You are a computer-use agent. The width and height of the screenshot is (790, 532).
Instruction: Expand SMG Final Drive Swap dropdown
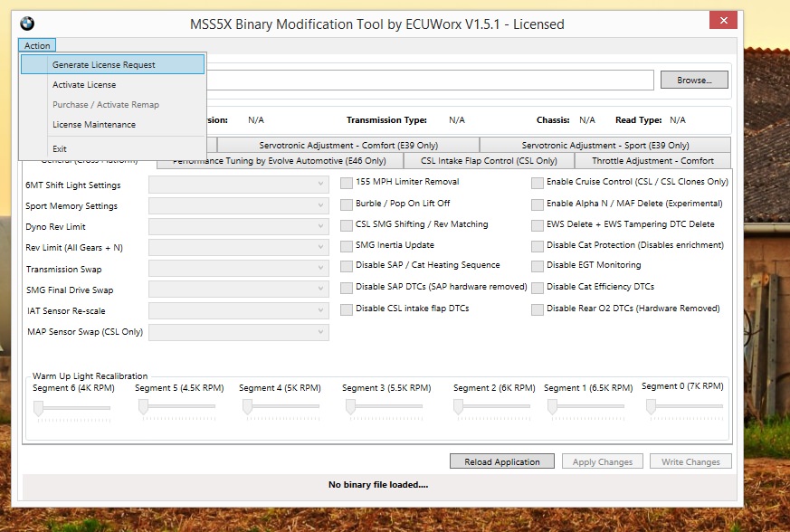(x=239, y=290)
